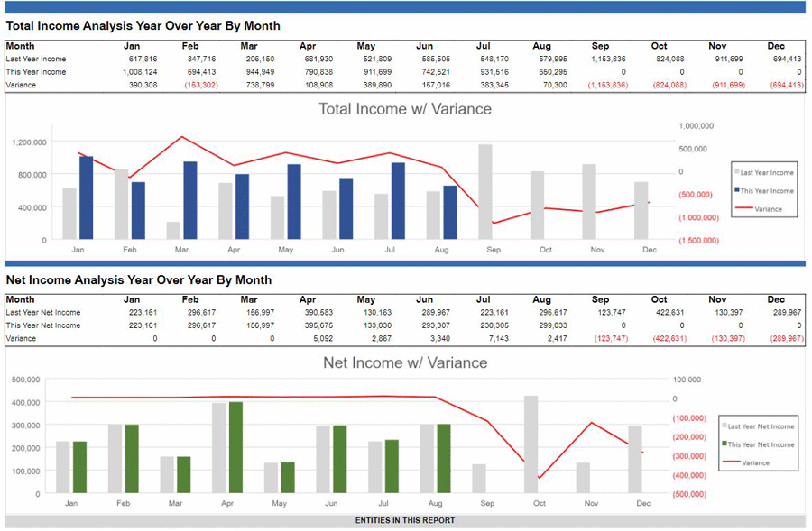
Task: Expand the ENTITIES IN THIS REPORT bar
Action: pyautogui.click(x=405, y=521)
